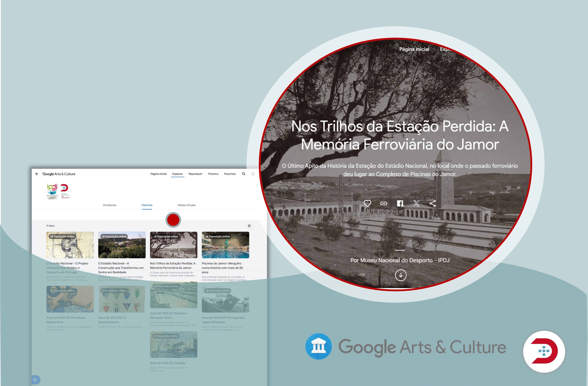
Task: Click 'Exposição online' badge on Aviação card
Action: 166,336
